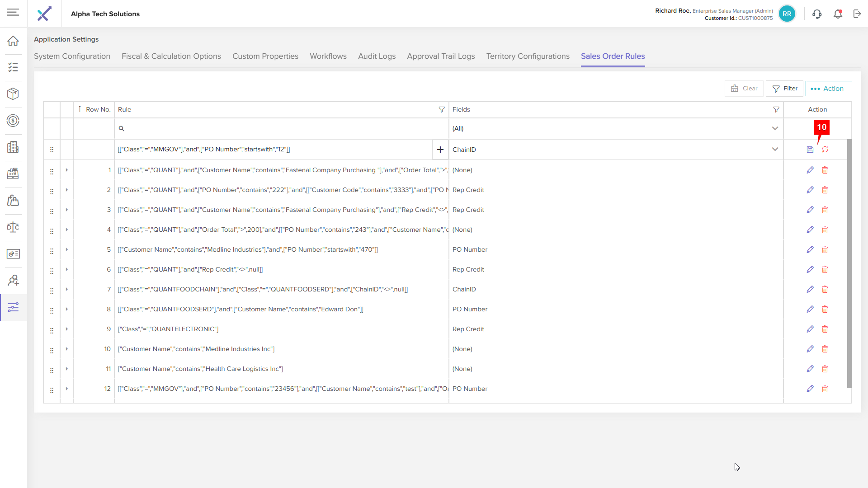Open Home from the left sidebar
This screenshot has height=488, width=868.
point(13,41)
